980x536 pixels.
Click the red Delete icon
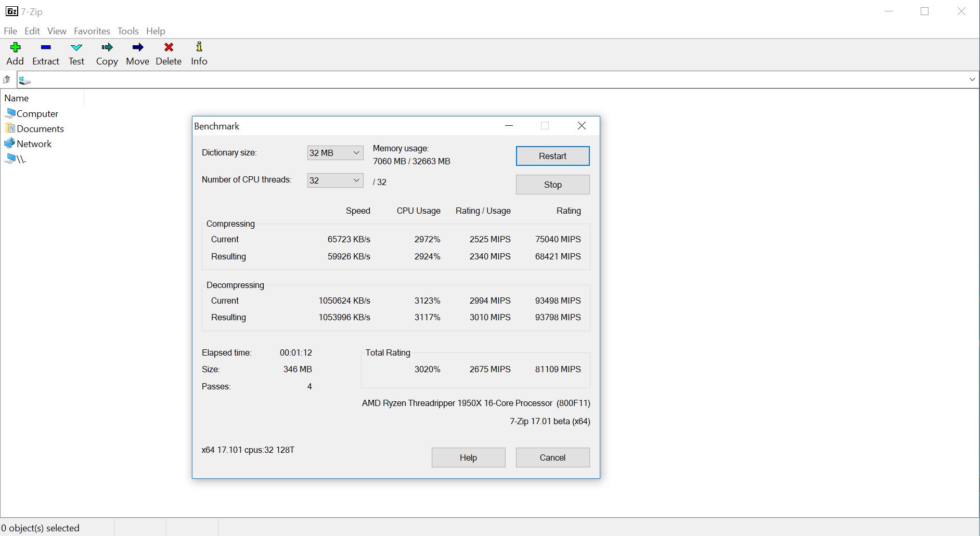click(x=169, y=48)
